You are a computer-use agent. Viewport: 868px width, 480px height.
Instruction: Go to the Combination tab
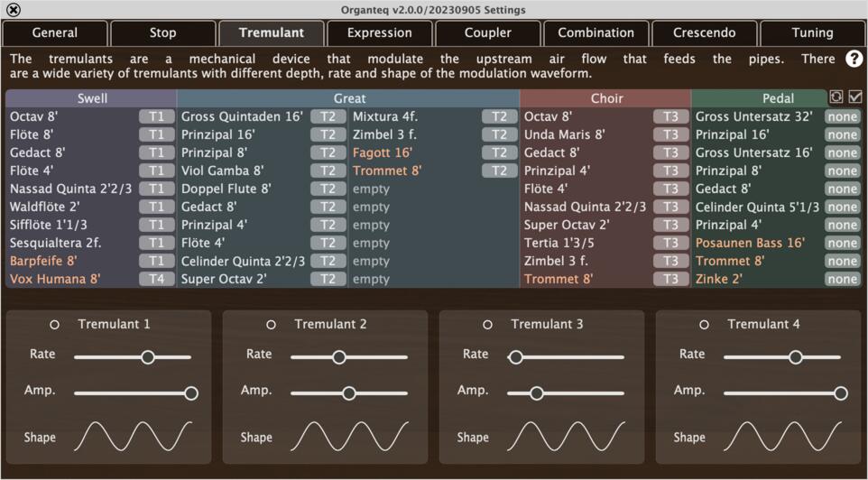[596, 32]
